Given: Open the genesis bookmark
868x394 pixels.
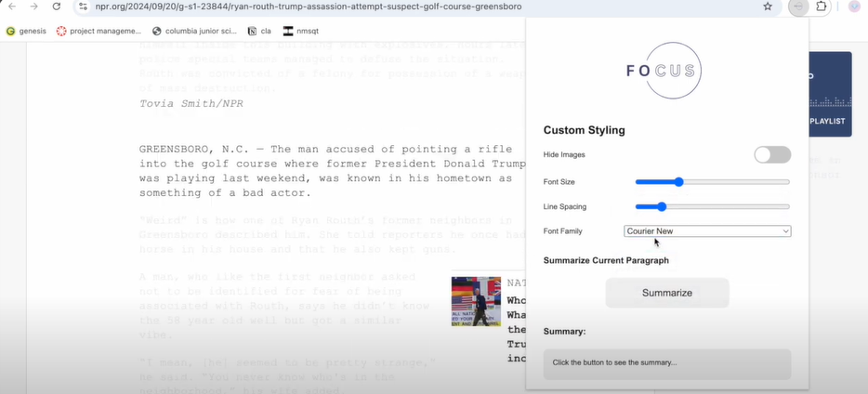Looking at the screenshot, I should pos(26,31).
